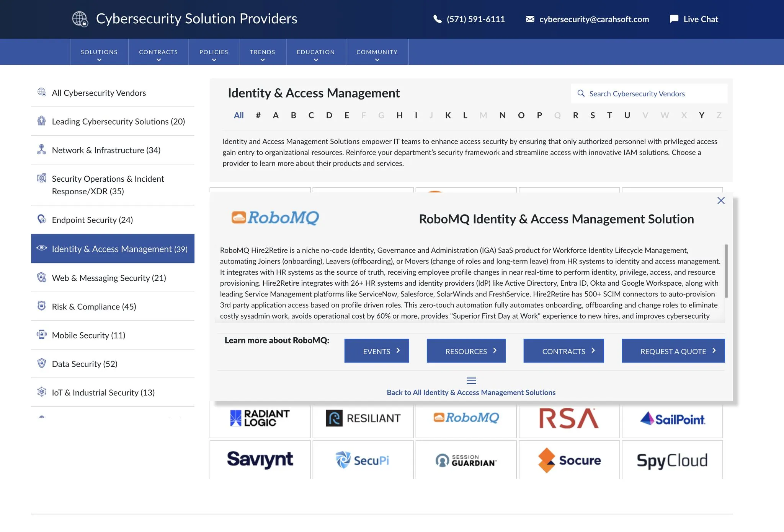The height and width of the screenshot is (532, 784).
Task: Click the search magnifier in the vendor search box
Action: click(581, 93)
